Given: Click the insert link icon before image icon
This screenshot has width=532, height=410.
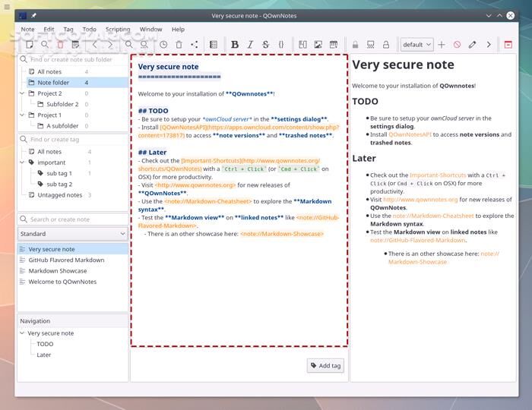Looking at the screenshot, I should [302, 44].
